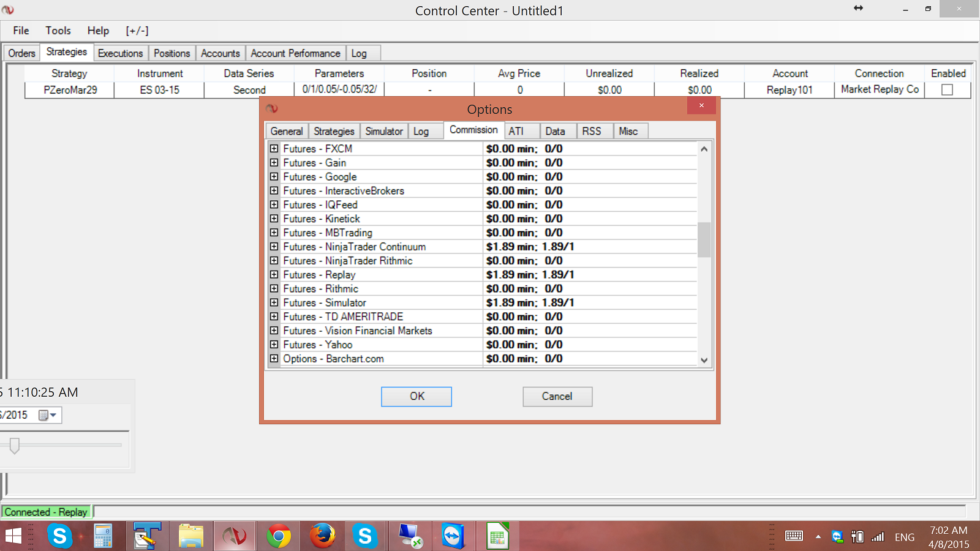Launch Google Chrome from the taskbar
Viewport: 980px width, 551px height.
[278, 536]
